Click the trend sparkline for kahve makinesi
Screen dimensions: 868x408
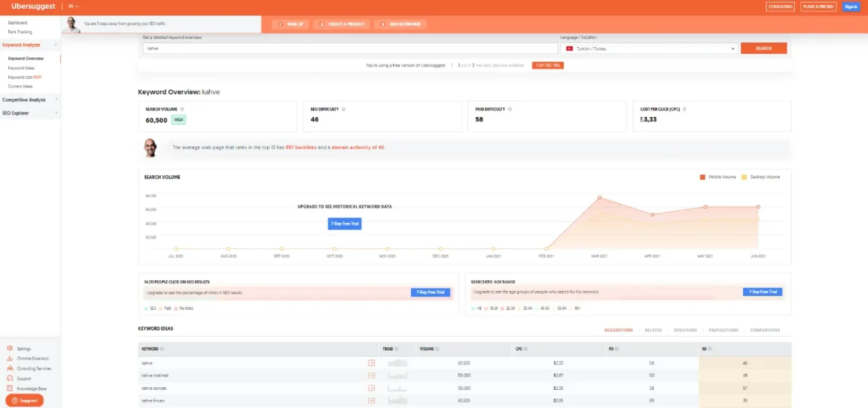(x=398, y=375)
